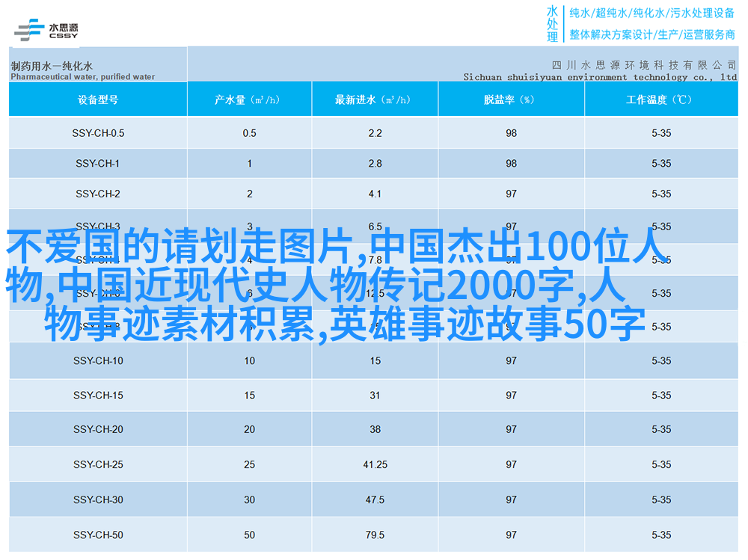Select water output 0.5 in SSY-CH-0.5 row
Screen dimensions: 748x560
250,133
